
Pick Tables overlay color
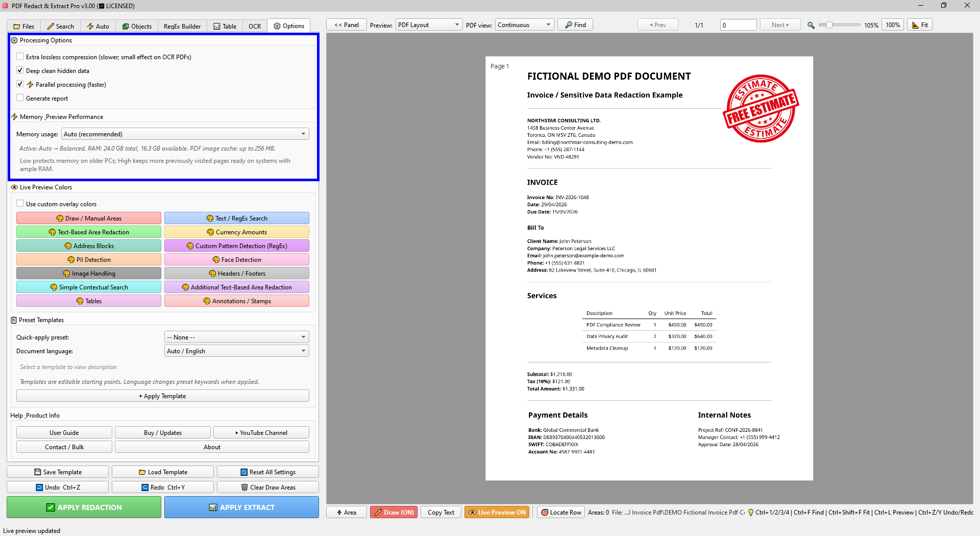coord(89,301)
